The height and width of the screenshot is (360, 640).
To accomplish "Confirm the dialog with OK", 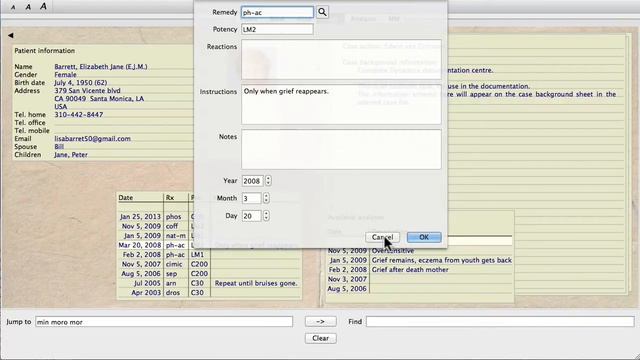I will [424, 237].
